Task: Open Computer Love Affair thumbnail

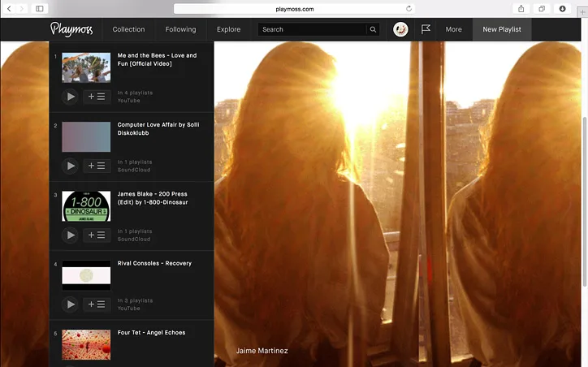Action: (x=86, y=137)
